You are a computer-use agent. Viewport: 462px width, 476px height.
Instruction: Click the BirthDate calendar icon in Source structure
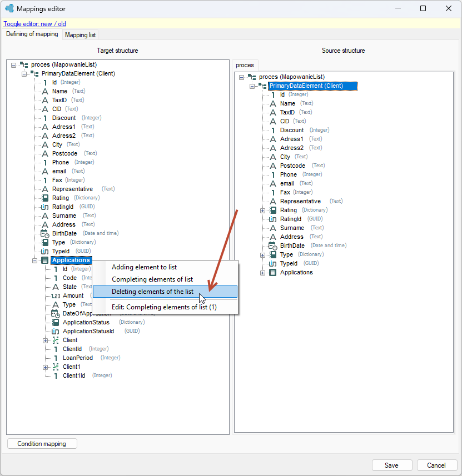click(x=272, y=246)
